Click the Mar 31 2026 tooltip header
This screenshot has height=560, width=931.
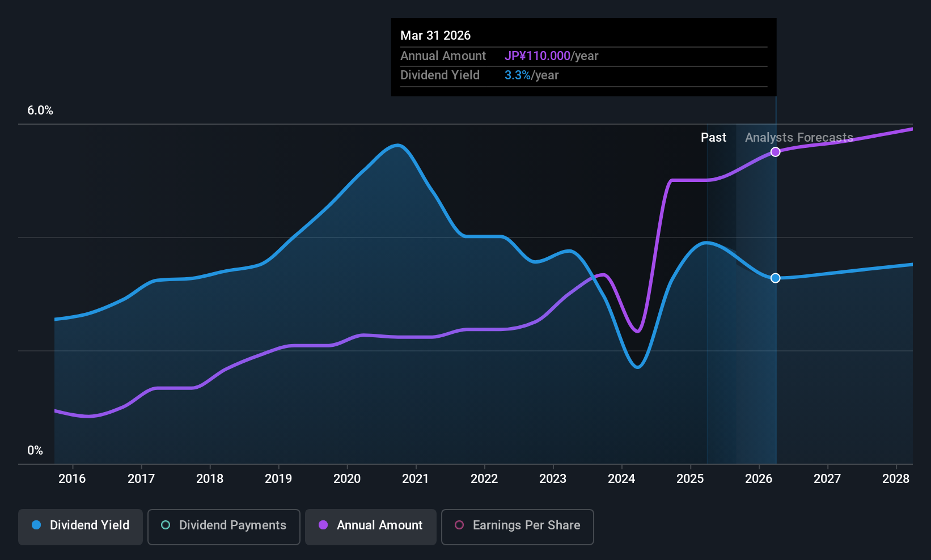(435, 35)
